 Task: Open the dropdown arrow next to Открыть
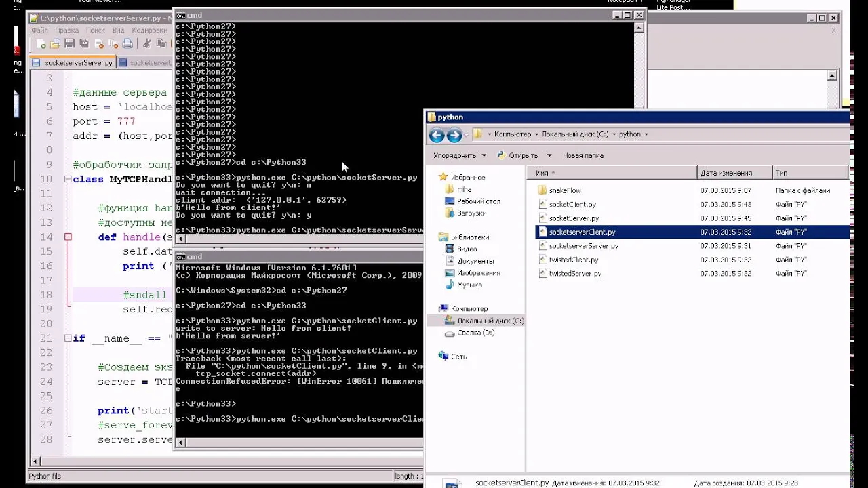click(x=549, y=155)
